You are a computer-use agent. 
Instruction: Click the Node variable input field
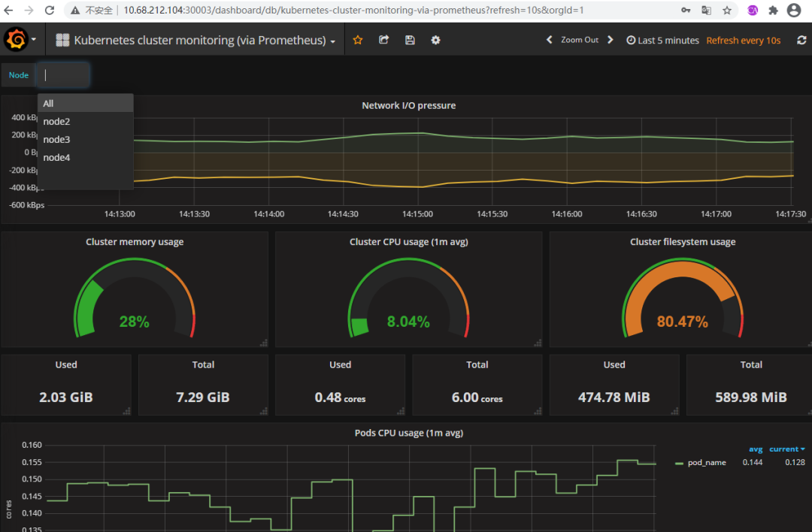pos(62,75)
